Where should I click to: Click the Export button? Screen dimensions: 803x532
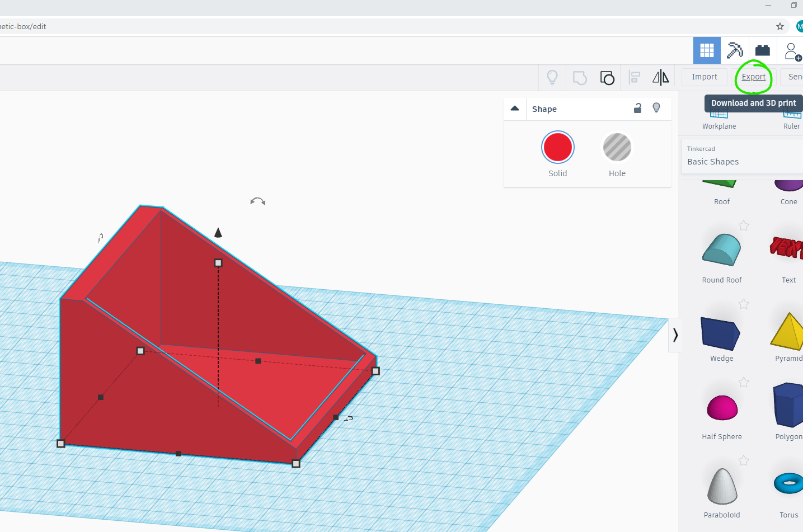[x=754, y=77]
